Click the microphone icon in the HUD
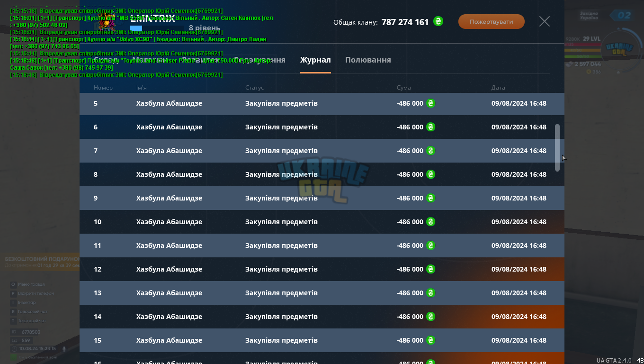Image resolution: width=644 pixels, height=364 pixels. point(64,349)
